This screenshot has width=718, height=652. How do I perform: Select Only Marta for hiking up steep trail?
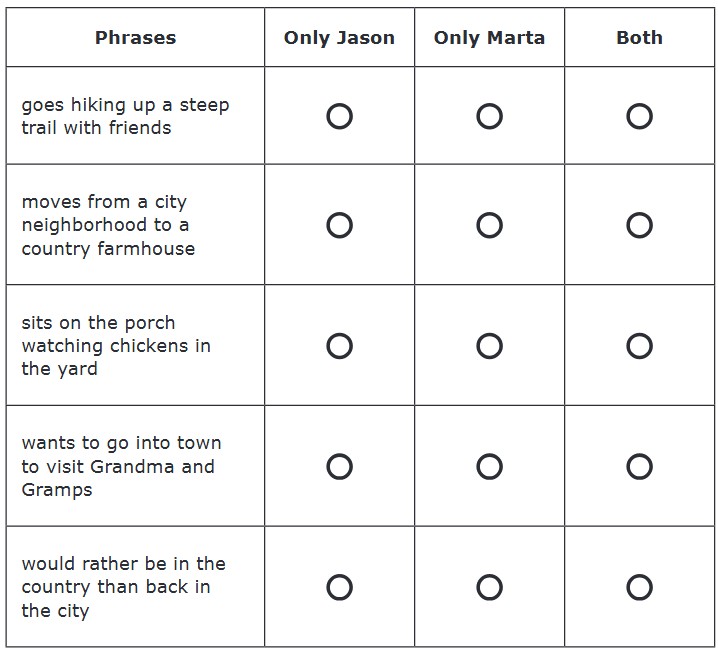point(489,116)
